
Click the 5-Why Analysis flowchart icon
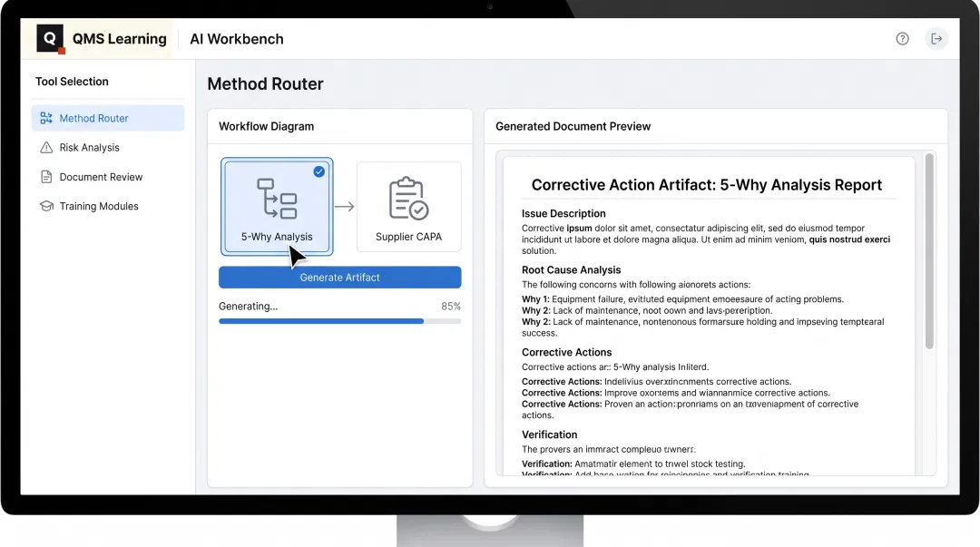coord(277,199)
